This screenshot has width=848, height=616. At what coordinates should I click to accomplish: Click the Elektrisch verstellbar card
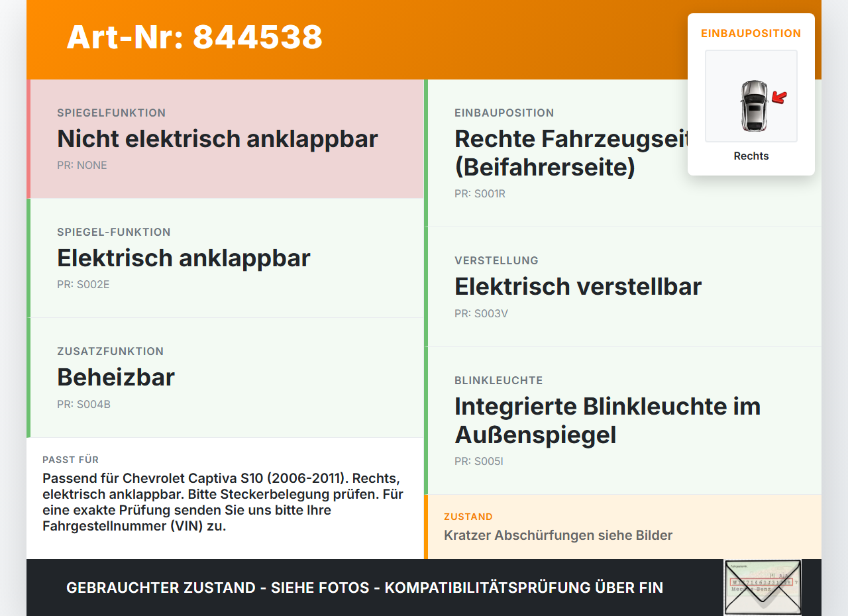pos(623,287)
